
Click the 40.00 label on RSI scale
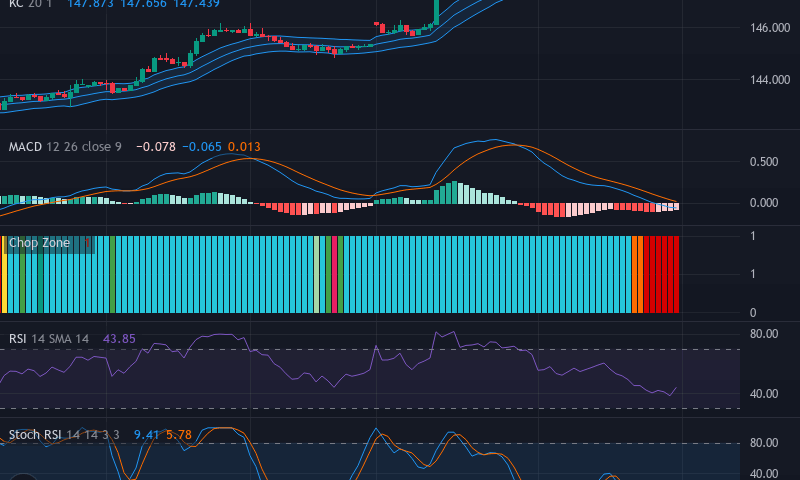[x=764, y=394]
